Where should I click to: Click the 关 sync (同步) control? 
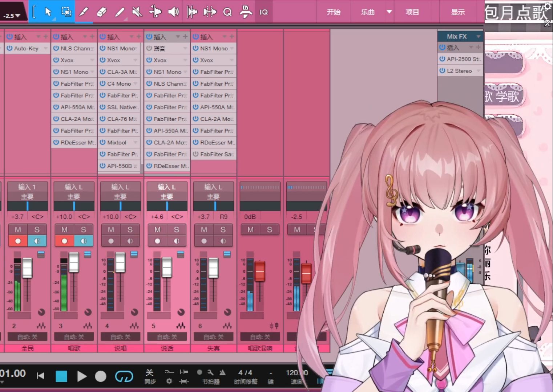pyautogui.click(x=150, y=373)
